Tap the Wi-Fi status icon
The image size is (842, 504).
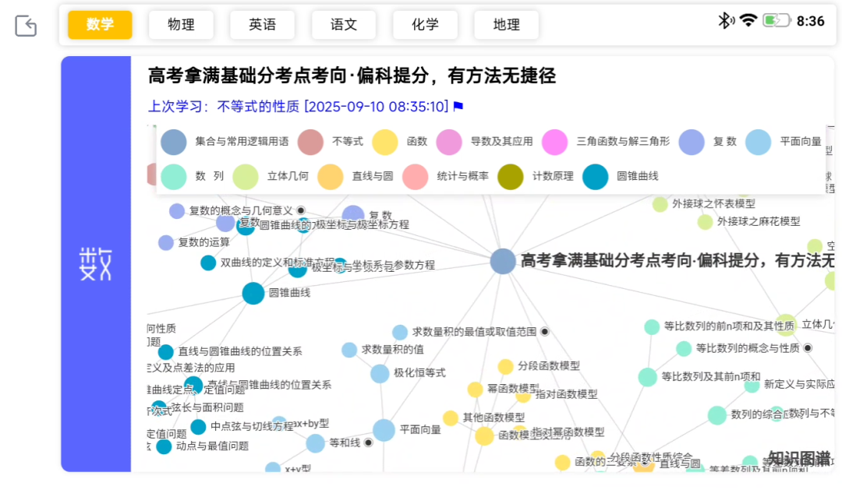click(x=748, y=20)
